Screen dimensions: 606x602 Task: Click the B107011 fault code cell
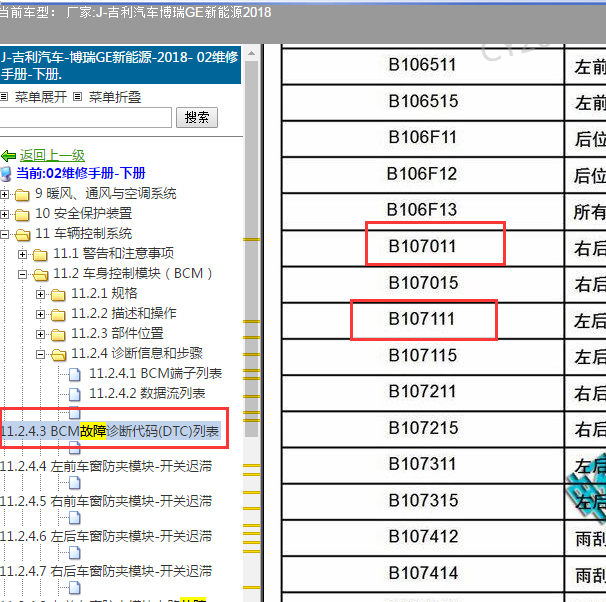coord(423,247)
